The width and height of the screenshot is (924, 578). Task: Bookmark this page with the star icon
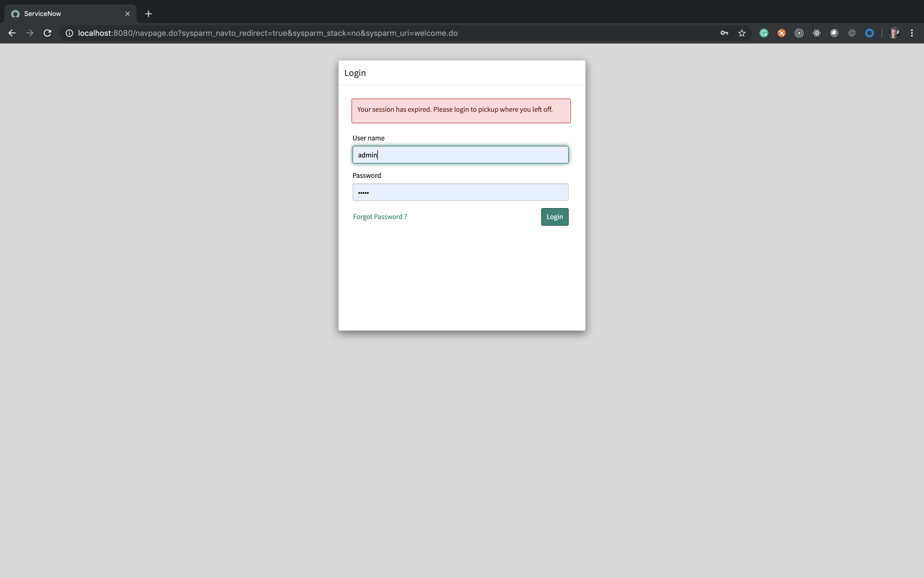pyautogui.click(x=742, y=33)
